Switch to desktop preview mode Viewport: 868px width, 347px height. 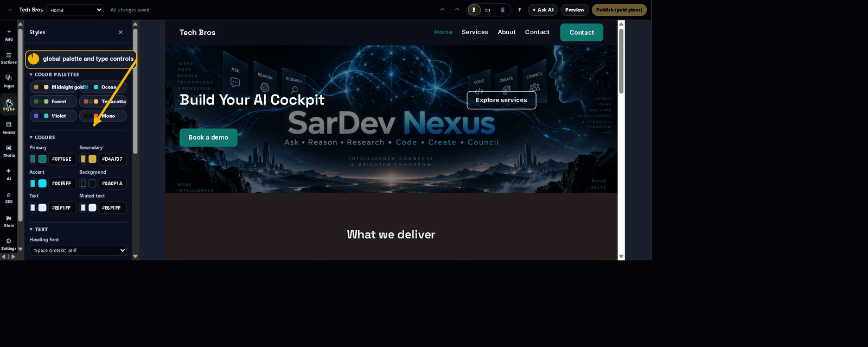tap(474, 10)
